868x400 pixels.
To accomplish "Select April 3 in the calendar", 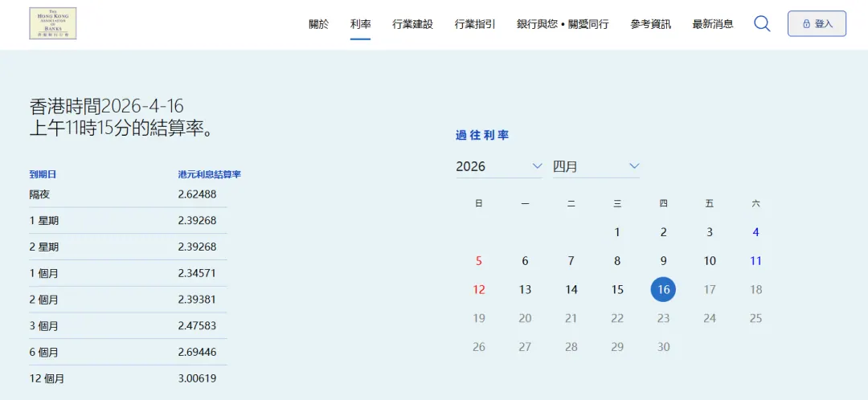I will pos(710,232).
